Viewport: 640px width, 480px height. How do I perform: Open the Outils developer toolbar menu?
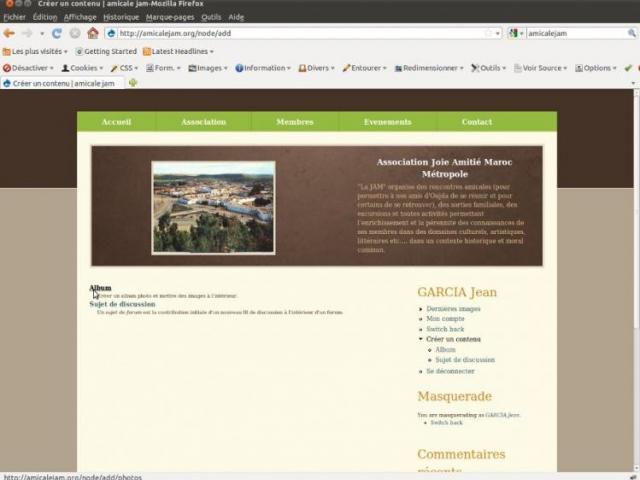coord(489,68)
